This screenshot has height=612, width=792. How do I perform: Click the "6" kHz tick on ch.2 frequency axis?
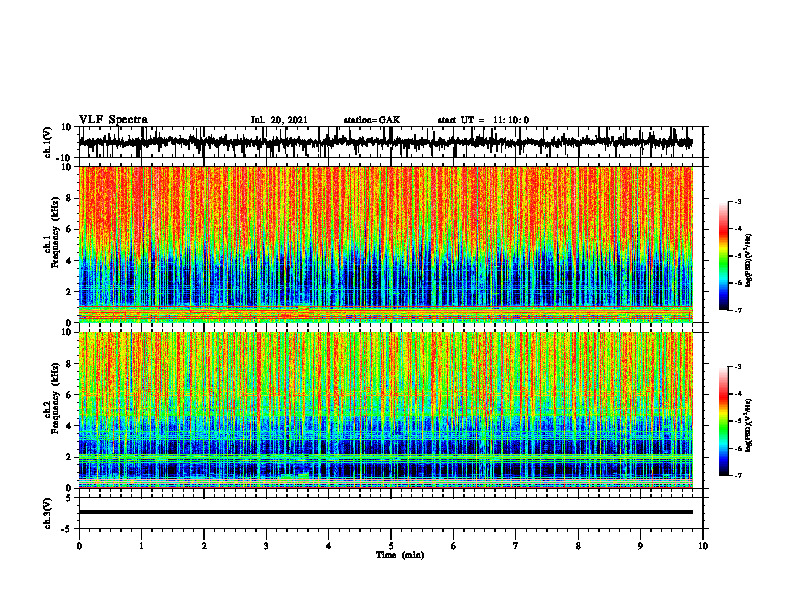tap(70, 395)
